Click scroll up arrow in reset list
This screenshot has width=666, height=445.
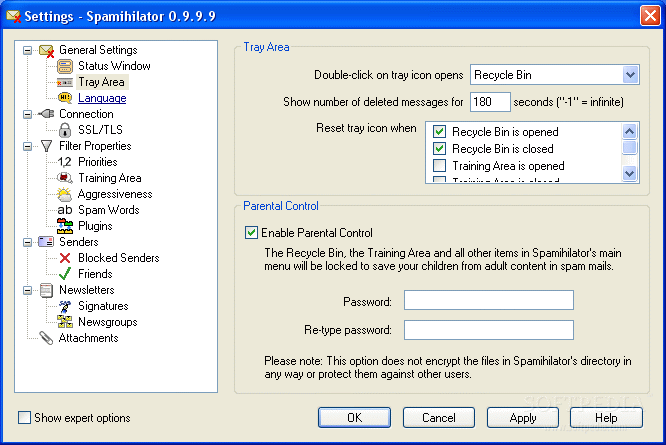click(x=629, y=131)
